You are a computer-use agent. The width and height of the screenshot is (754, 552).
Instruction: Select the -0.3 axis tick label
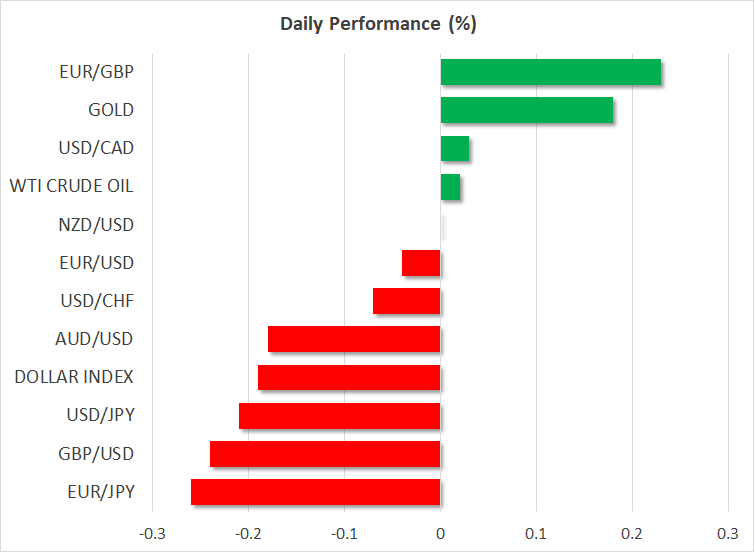tap(152, 531)
